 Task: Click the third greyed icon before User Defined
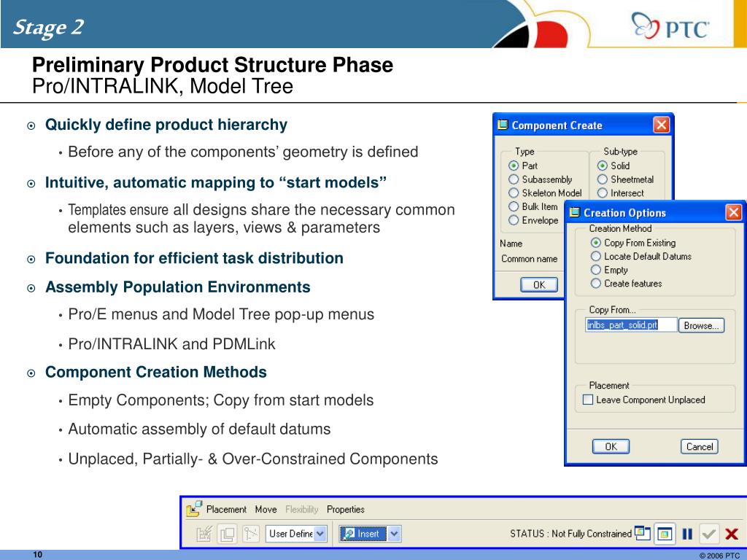click(251, 534)
